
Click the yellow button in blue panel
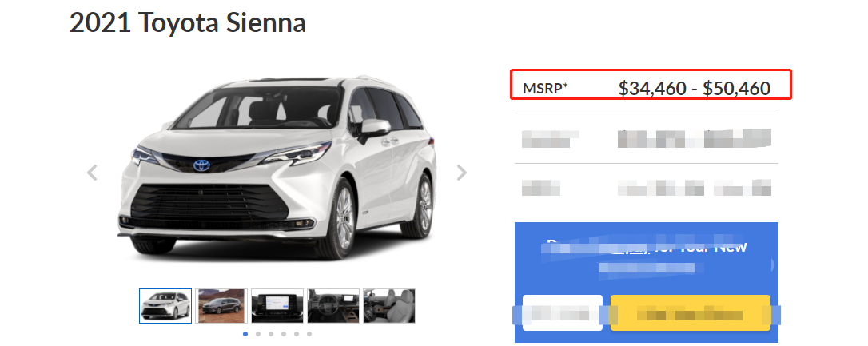coord(691,312)
